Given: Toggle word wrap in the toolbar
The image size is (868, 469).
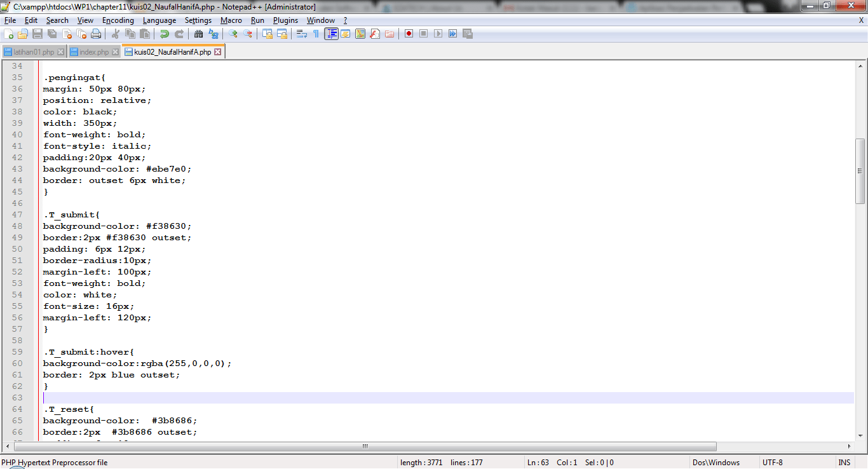Looking at the screenshot, I should click(302, 34).
